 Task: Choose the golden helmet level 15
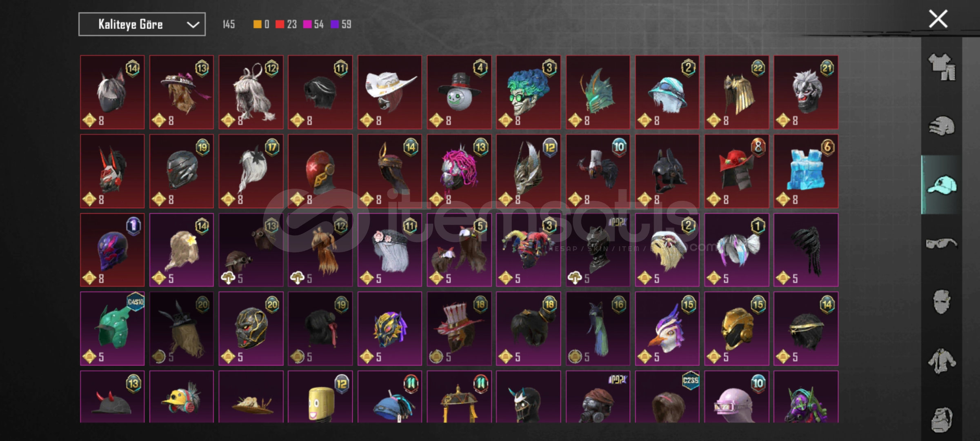(x=736, y=329)
